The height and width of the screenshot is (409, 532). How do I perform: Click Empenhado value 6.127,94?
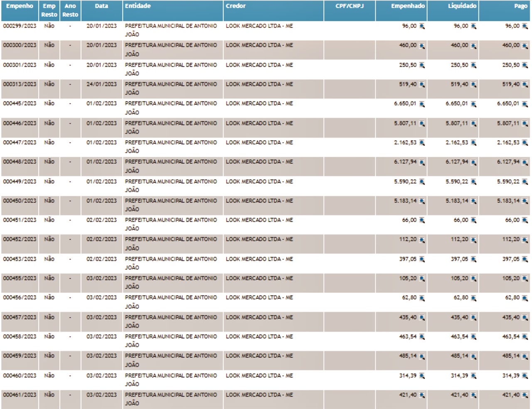405,161
